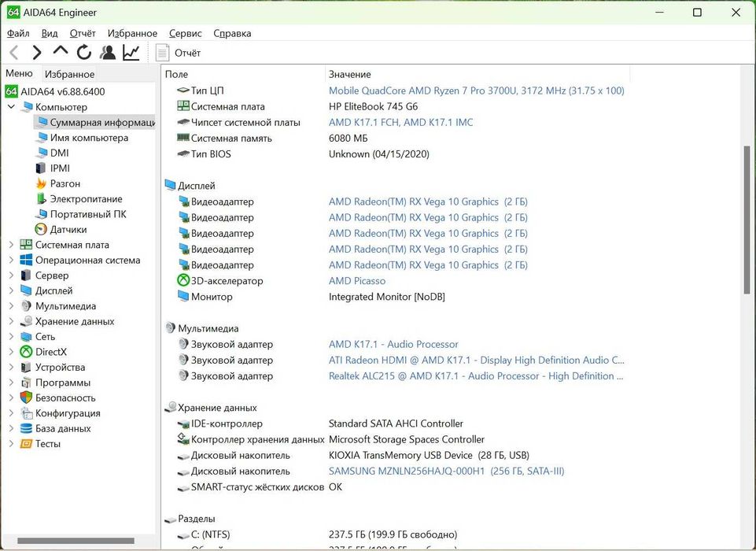Open the Избранное menu in menu bar
This screenshot has height=551, width=756.
[132, 33]
